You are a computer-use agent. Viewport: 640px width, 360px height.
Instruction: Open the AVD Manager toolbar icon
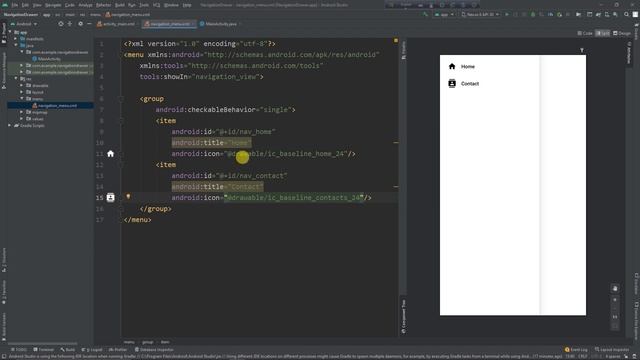(x=607, y=14)
